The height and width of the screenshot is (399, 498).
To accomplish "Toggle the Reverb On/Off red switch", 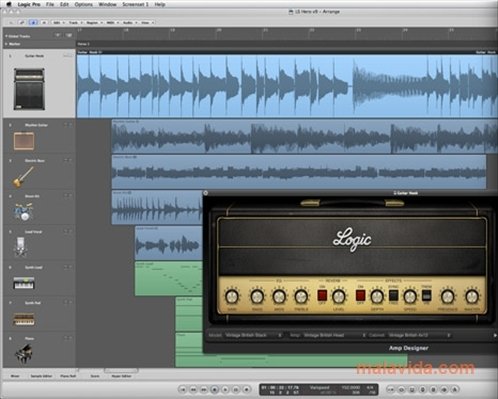I will pyautogui.click(x=322, y=295).
